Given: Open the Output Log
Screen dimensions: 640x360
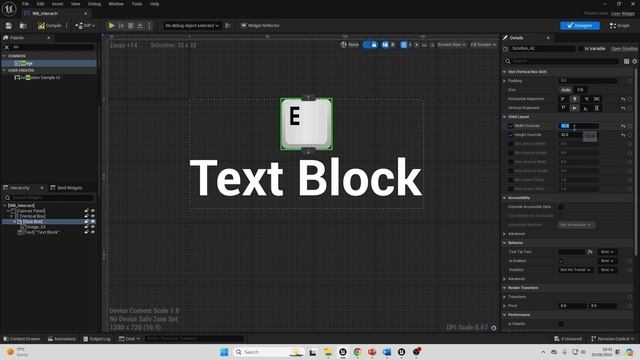Looking at the screenshot, I should (97, 339).
